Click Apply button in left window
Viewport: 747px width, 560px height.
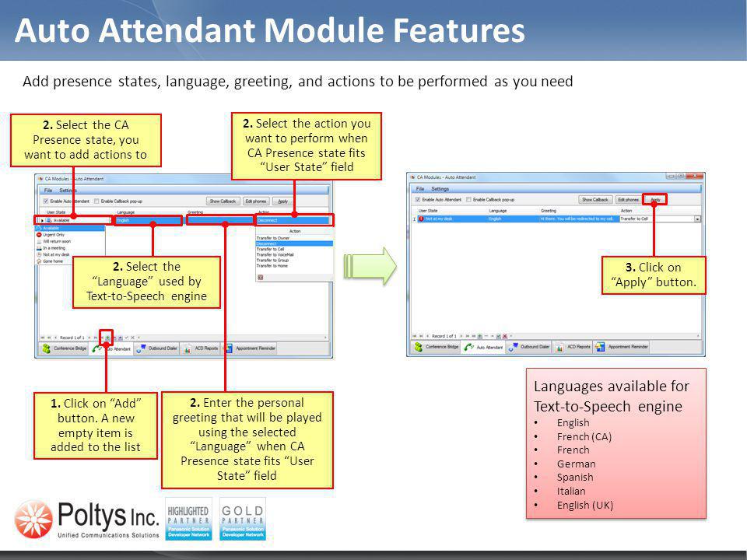(x=283, y=201)
